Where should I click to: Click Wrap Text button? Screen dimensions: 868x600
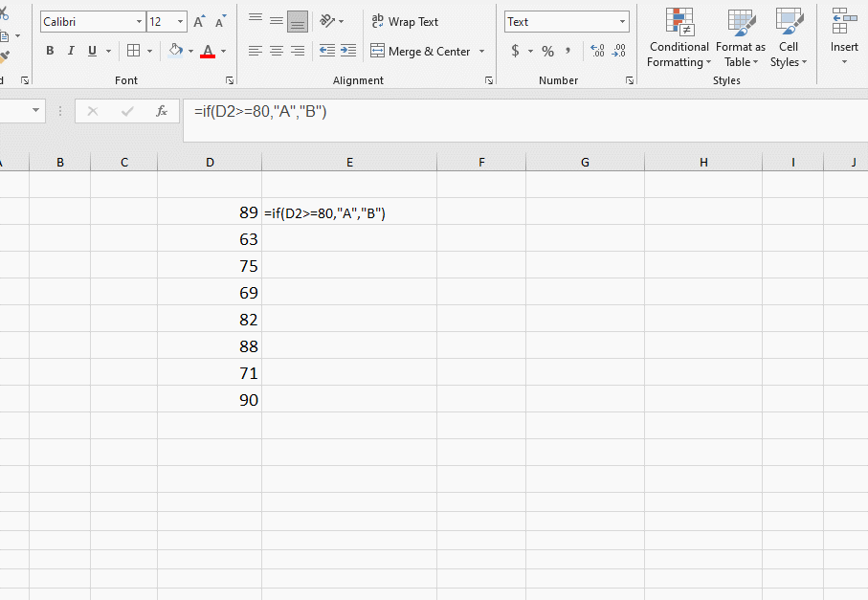pyautogui.click(x=405, y=22)
